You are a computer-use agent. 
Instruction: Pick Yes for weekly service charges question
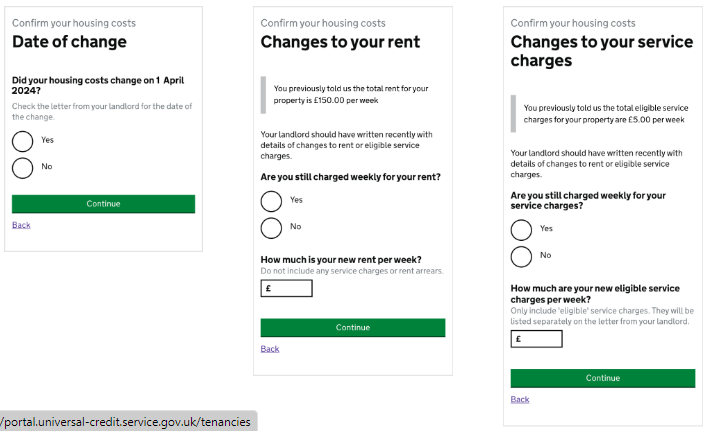click(x=521, y=229)
